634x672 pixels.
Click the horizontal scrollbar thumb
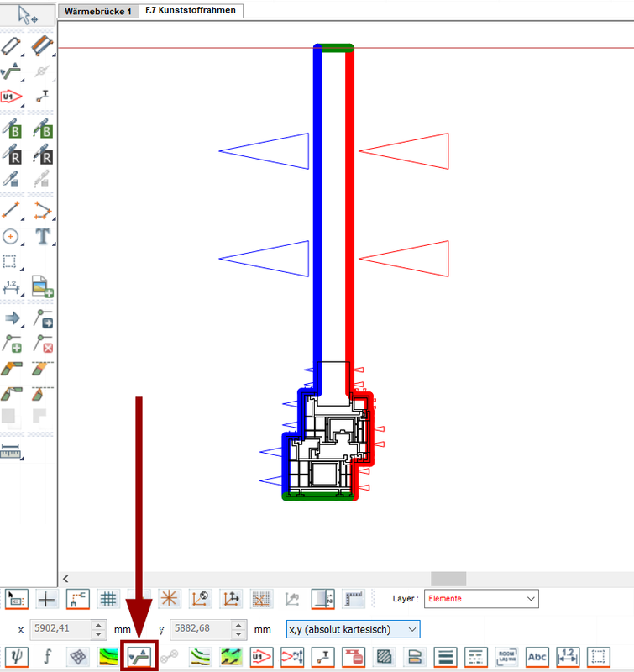click(448, 578)
